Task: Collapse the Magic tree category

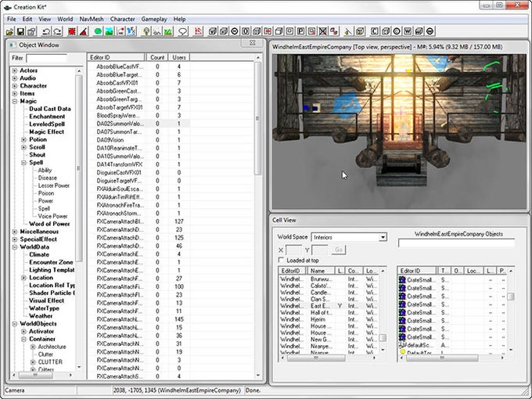Action: pos(15,101)
